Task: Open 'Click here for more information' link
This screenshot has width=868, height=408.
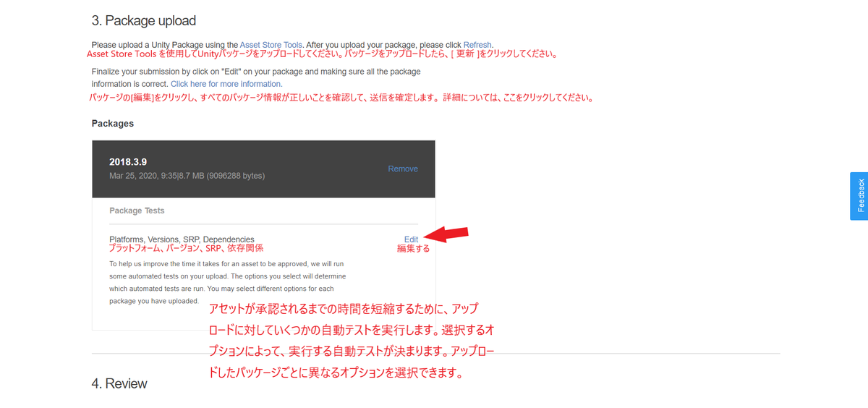Action: [226, 84]
